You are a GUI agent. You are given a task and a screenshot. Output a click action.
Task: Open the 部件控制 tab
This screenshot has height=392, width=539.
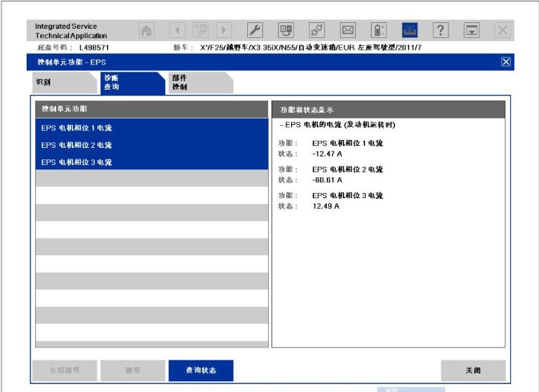point(201,83)
